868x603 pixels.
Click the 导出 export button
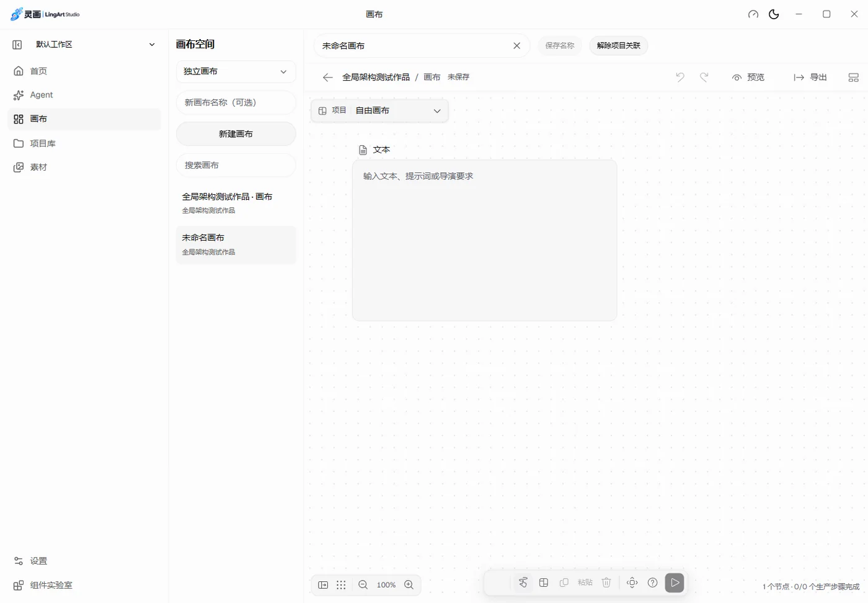(810, 78)
